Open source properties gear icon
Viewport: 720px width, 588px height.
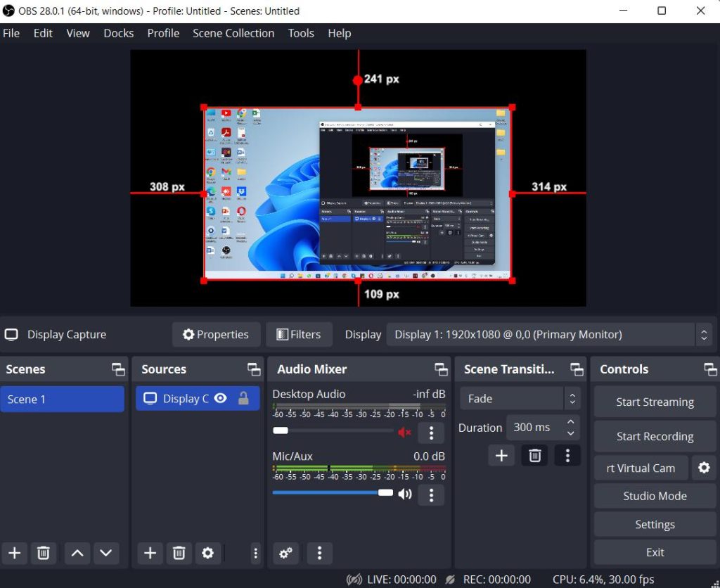point(207,553)
